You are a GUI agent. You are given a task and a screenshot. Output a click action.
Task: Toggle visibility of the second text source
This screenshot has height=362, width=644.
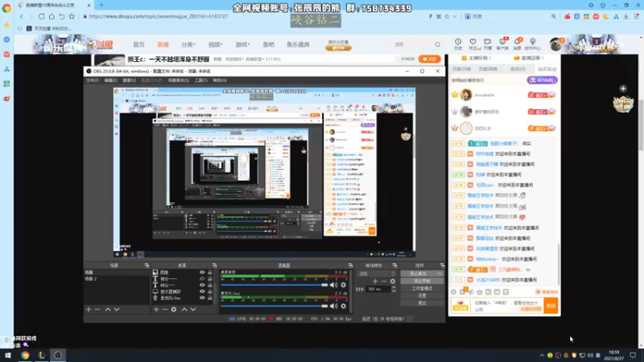[202, 285]
